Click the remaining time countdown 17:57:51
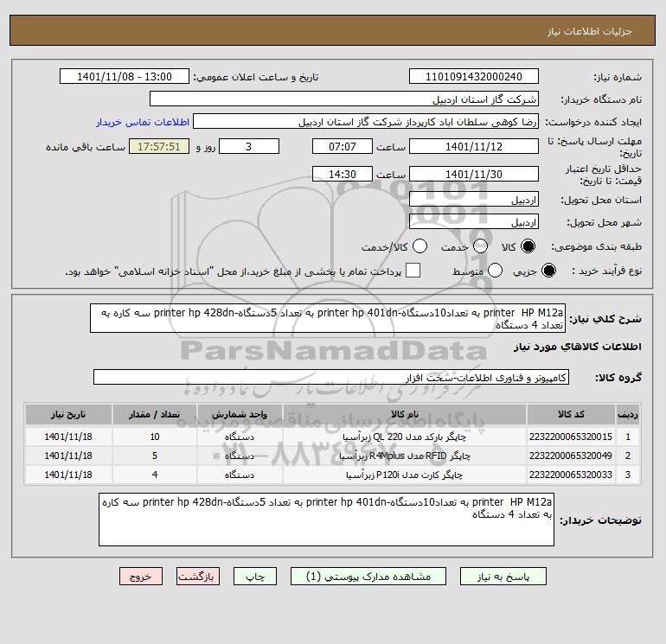This screenshot has height=644, width=666. pyautogui.click(x=159, y=146)
